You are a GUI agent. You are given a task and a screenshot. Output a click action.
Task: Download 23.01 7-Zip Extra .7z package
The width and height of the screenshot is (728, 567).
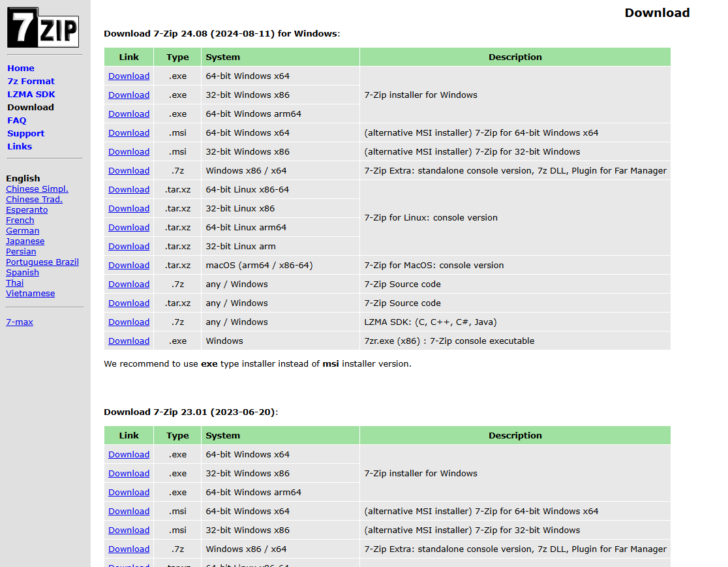pyautogui.click(x=129, y=549)
